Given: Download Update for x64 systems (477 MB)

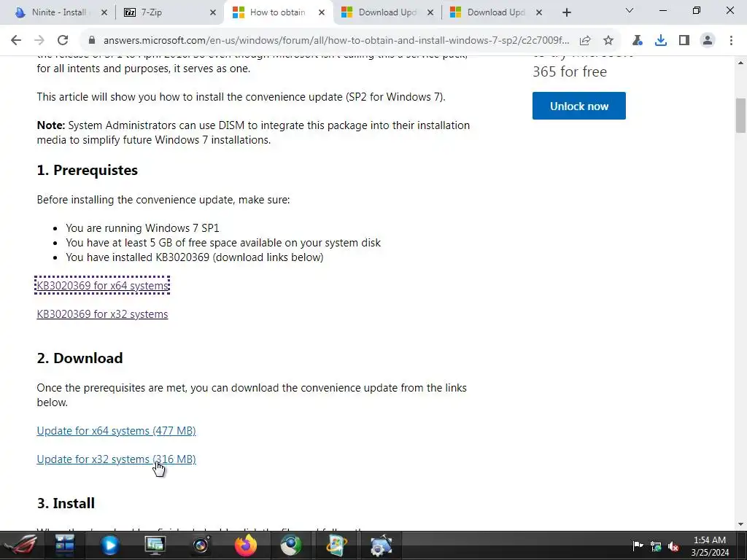Looking at the screenshot, I should click(116, 430).
